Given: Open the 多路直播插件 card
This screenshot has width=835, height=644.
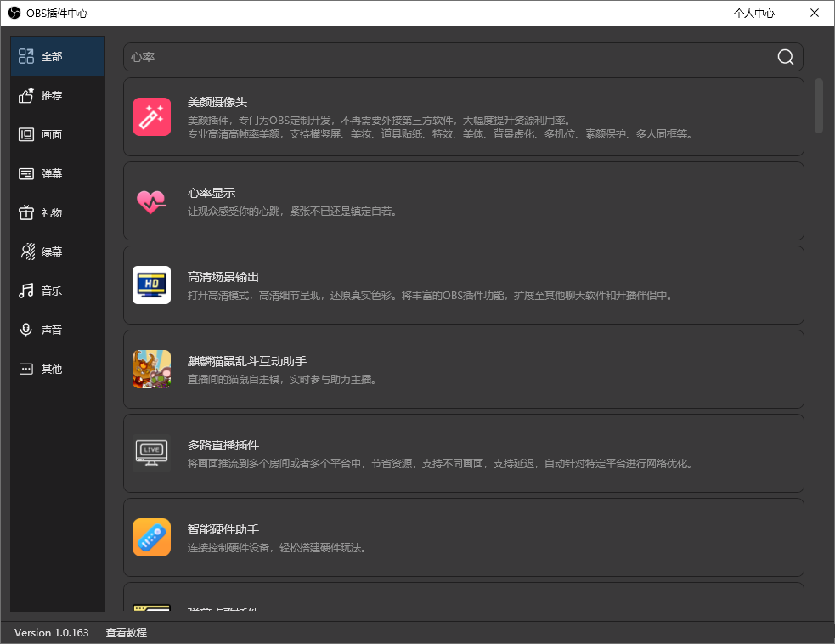Looking at the screenshot, I should point(463,453).
